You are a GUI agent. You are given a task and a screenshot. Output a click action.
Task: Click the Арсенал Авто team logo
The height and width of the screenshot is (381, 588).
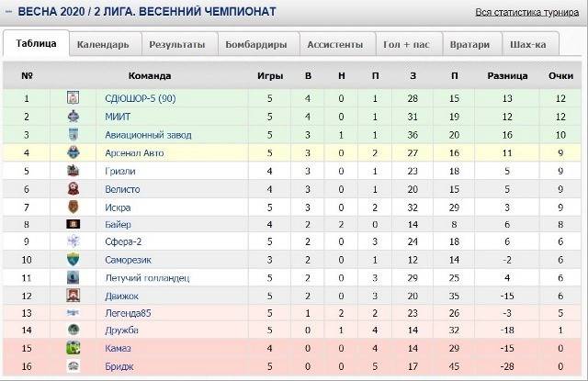(73, 152)
